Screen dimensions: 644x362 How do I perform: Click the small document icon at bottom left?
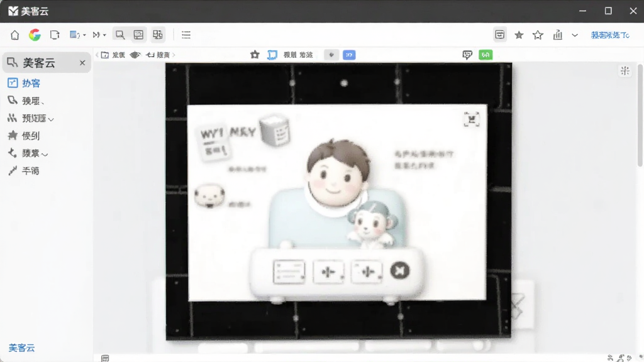tap(105, 358)
